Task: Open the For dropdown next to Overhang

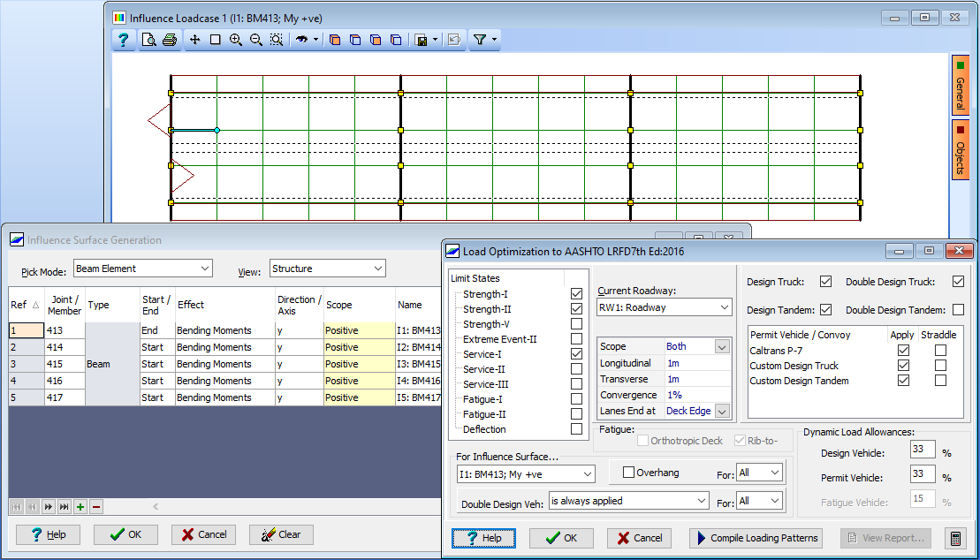Action: click(759, 473)
